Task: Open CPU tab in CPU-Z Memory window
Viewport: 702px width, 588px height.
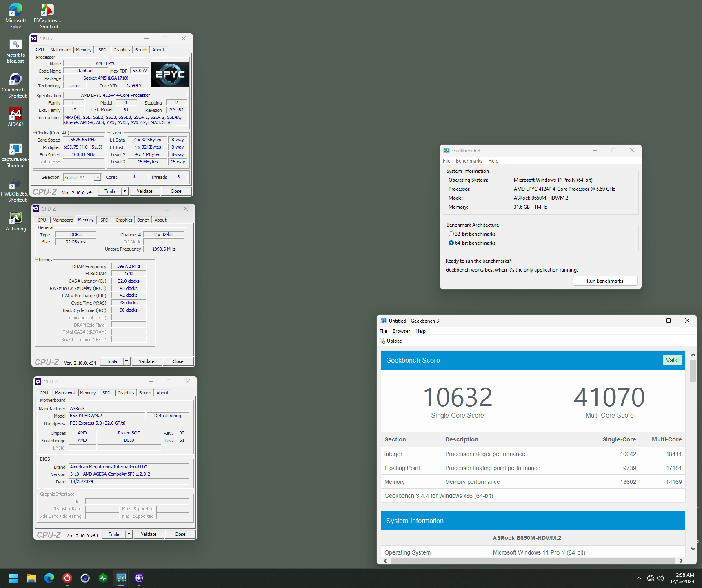Action: 42,220
